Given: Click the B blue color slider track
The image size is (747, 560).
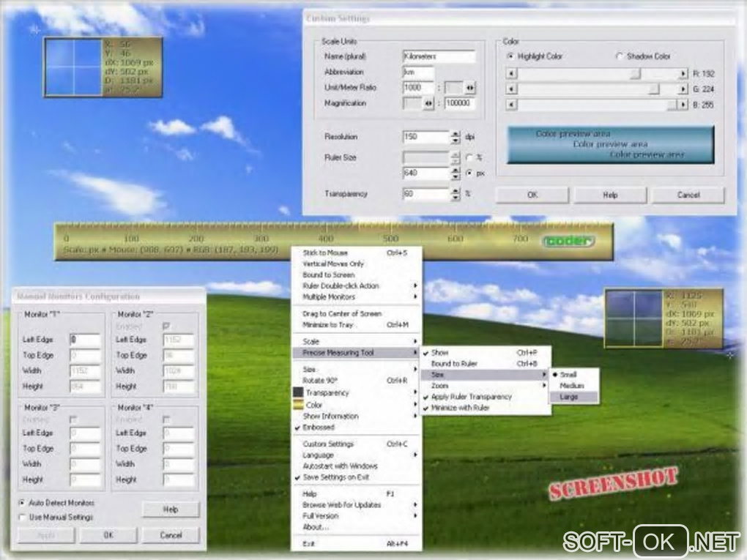Looking at the screenshot, I should 598,104.
